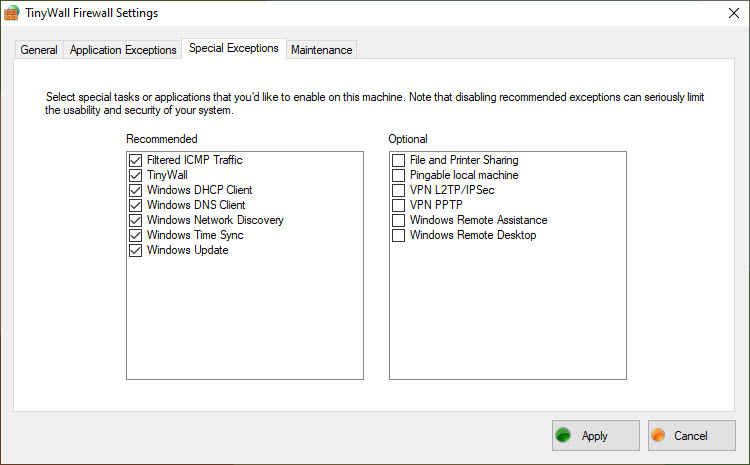
Task: Enable File and Printer Sharing checkbox
Action: pyautogui.click(x=398, y=160)
